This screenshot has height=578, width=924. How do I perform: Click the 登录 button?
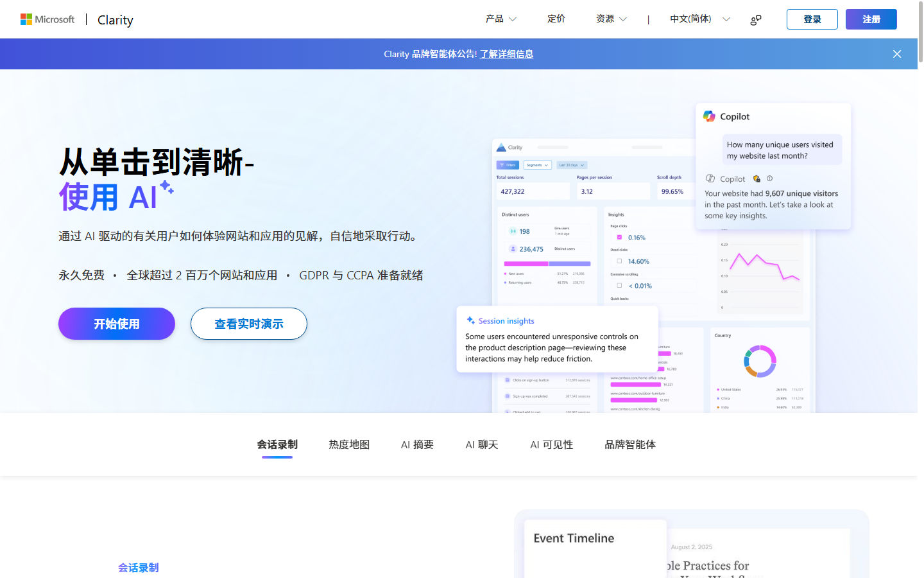click(x=812, y=19)
